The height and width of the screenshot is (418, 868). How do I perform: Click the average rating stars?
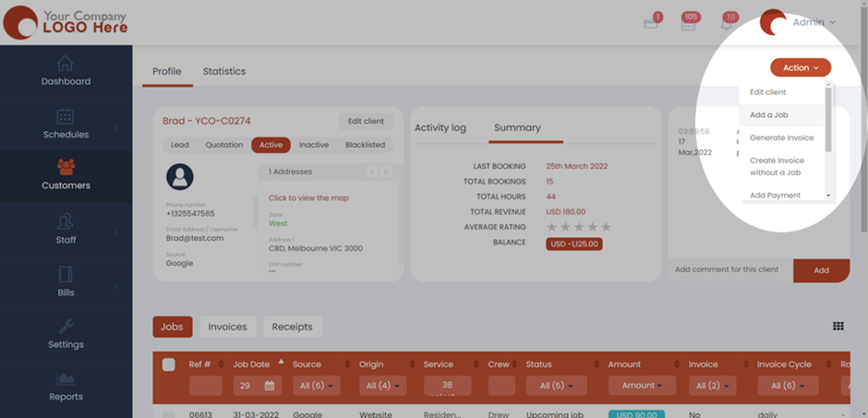click(x=578, y=227)
